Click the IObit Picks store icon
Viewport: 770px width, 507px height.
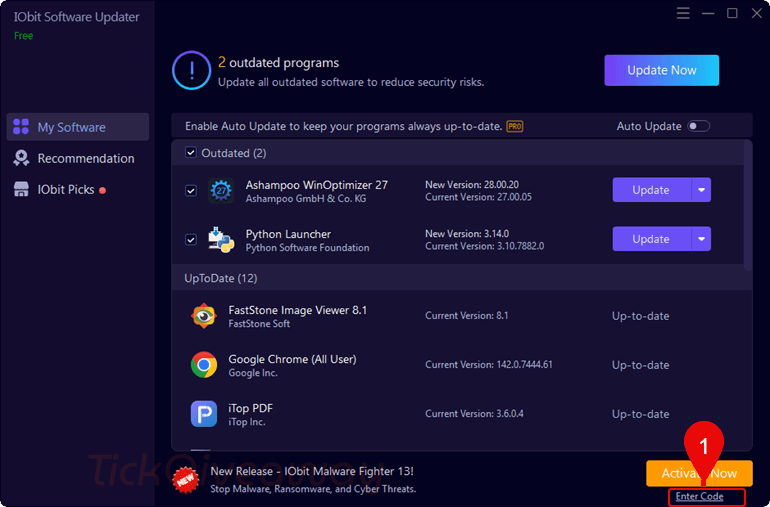point(21,189)
